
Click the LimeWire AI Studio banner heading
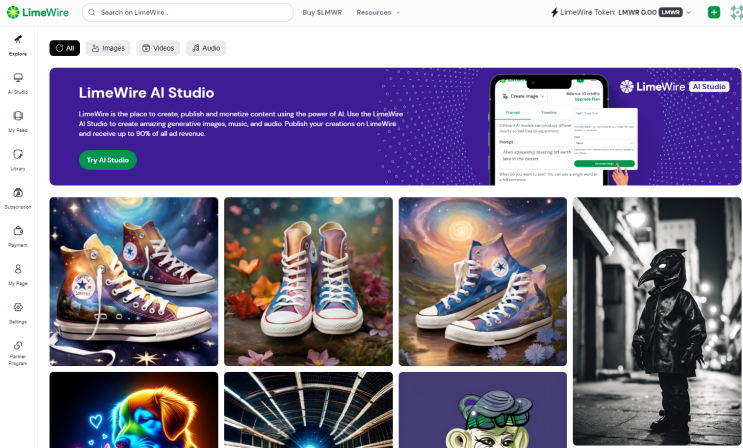point(146,92)
